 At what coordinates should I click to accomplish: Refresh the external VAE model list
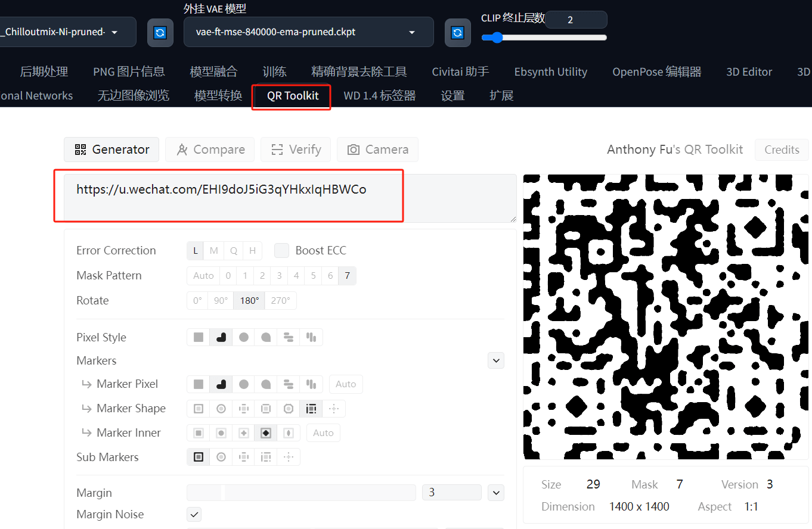click(x=457, y=32)
